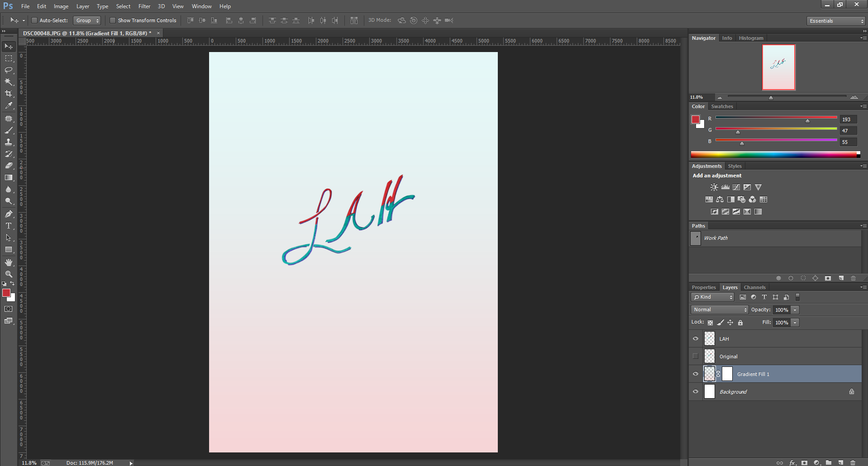This screenshot has width=868, height=466.
Task: Select the Dodge tool
Action: (9, 201)
